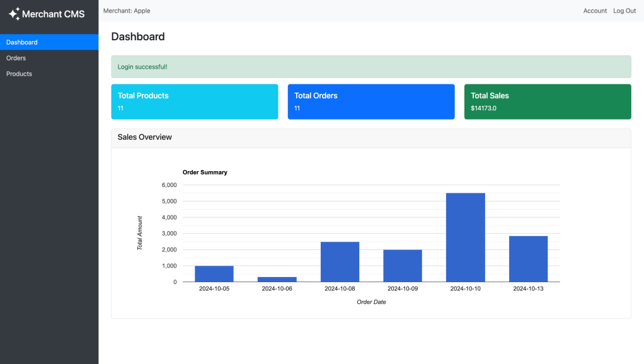This screenshot has width=644, height=364.
Task: Open the Dashboard sidebar item
Action: 22,42
